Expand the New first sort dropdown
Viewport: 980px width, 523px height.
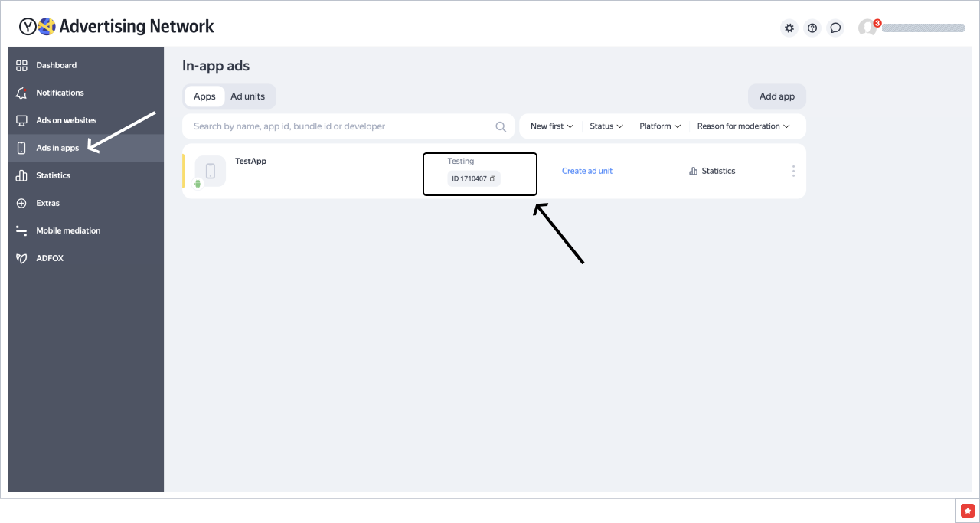(x=551, y=126)
